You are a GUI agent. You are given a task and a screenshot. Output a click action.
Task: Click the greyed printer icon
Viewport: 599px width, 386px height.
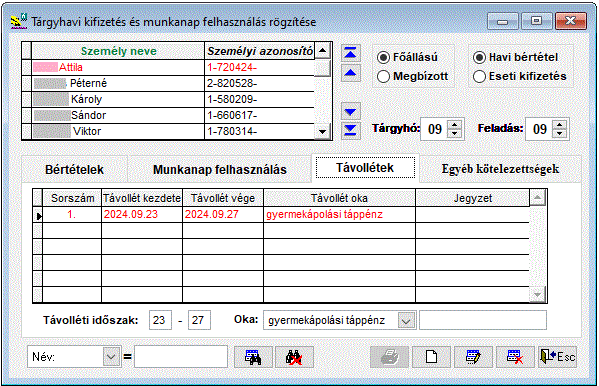click(x=389, y=357)
